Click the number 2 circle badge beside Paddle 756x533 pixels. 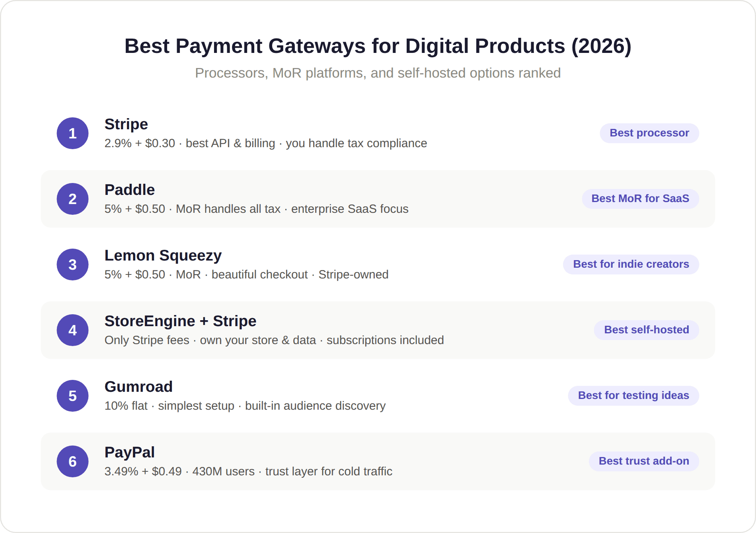72,199
